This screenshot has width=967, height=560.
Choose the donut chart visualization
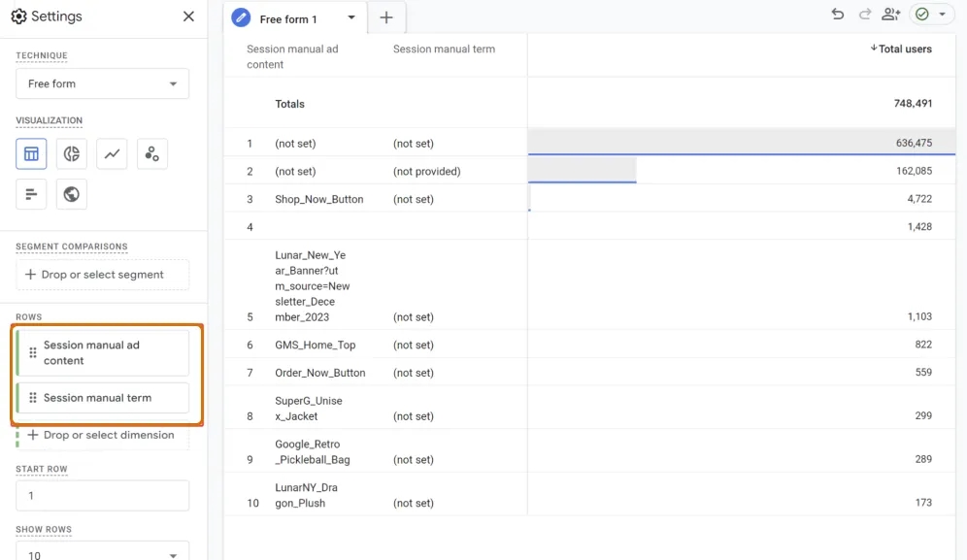click(72, 153)
